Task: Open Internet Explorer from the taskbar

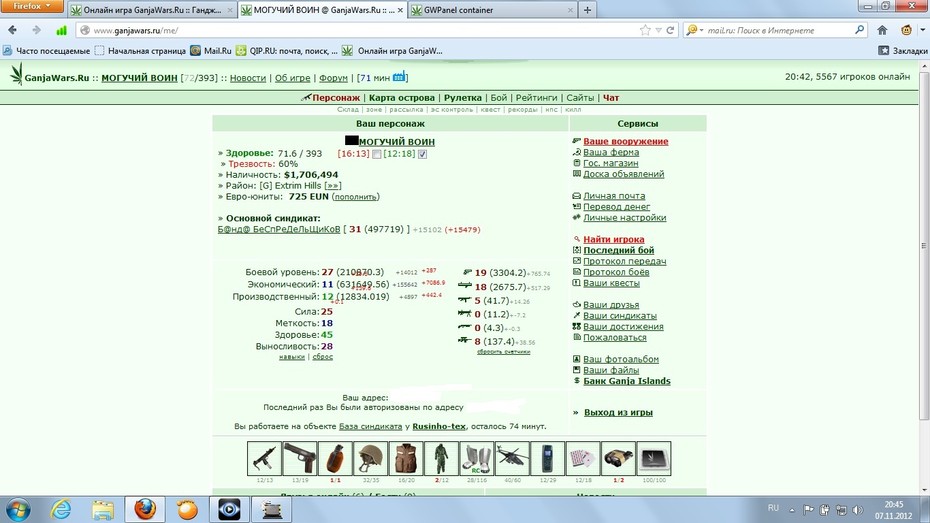Action: (60, 509)
